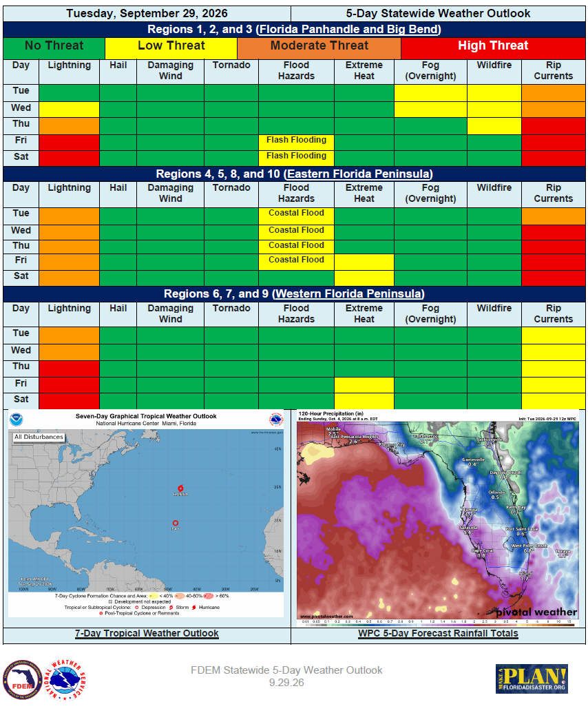Click the footer text FDEM Statewide 5-Day Weather Outlook
The image size is (588, 713).
tap(286, 670)
